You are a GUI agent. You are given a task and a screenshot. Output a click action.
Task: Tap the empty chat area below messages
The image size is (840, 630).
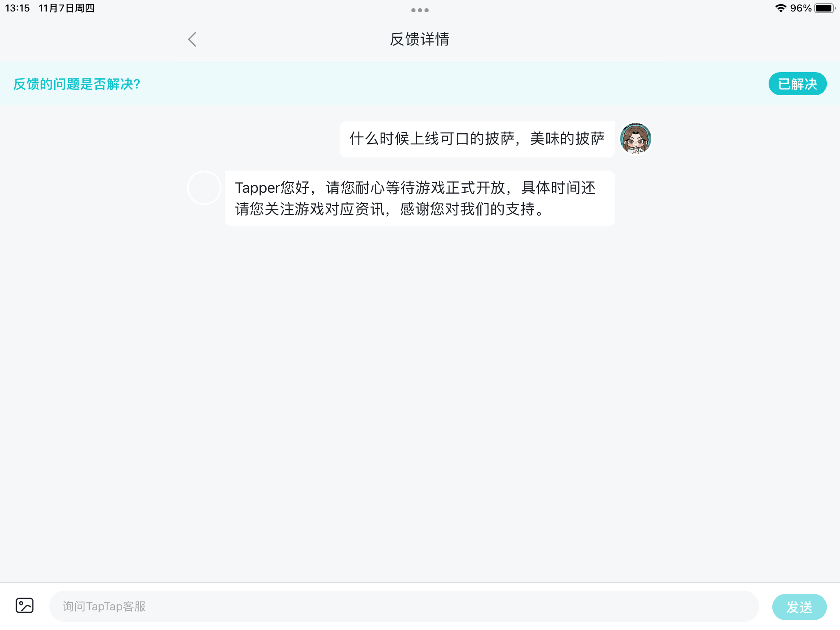coord(420,402)
